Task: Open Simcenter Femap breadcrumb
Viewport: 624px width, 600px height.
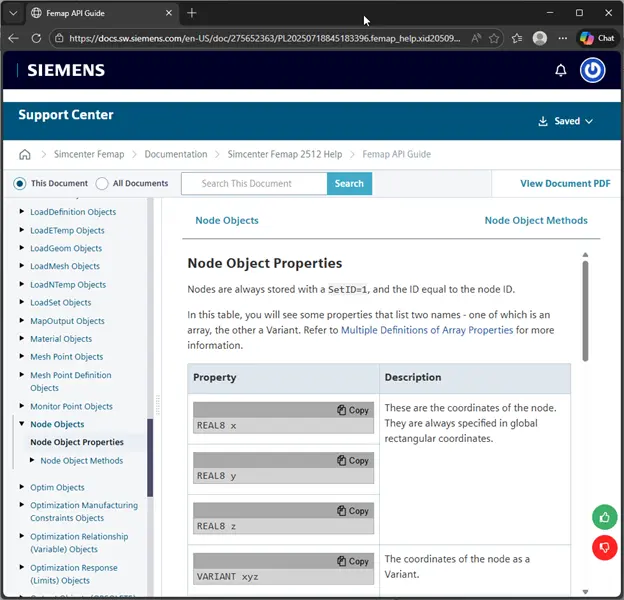Action: (89, 154)
